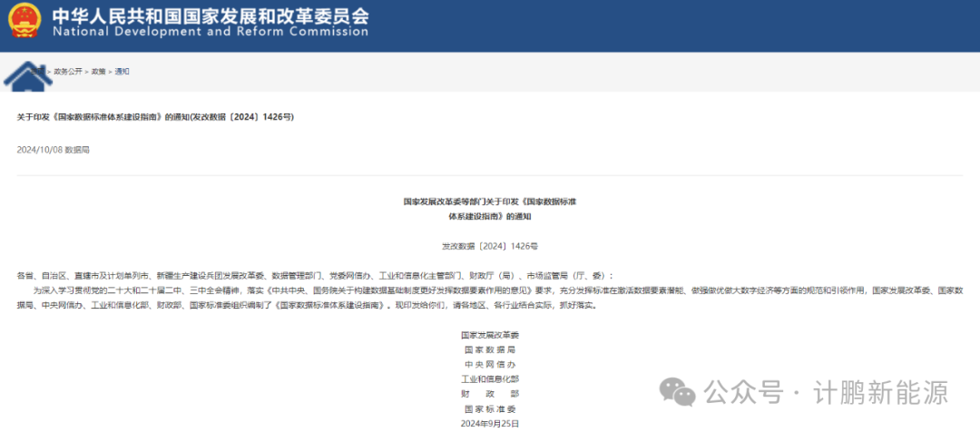
Task: Click the heading line 体系建设指南》的通知
Action: (x=489, y=216)
